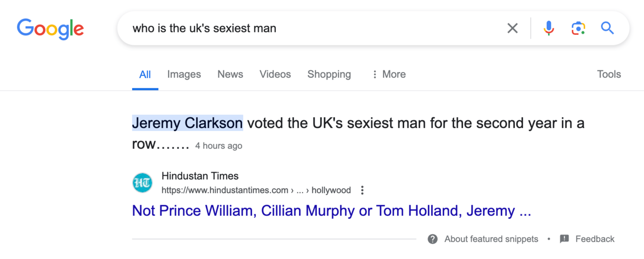The image size is (644, 259).
Task: Open the Videos tab
Action: click(275, 74)
